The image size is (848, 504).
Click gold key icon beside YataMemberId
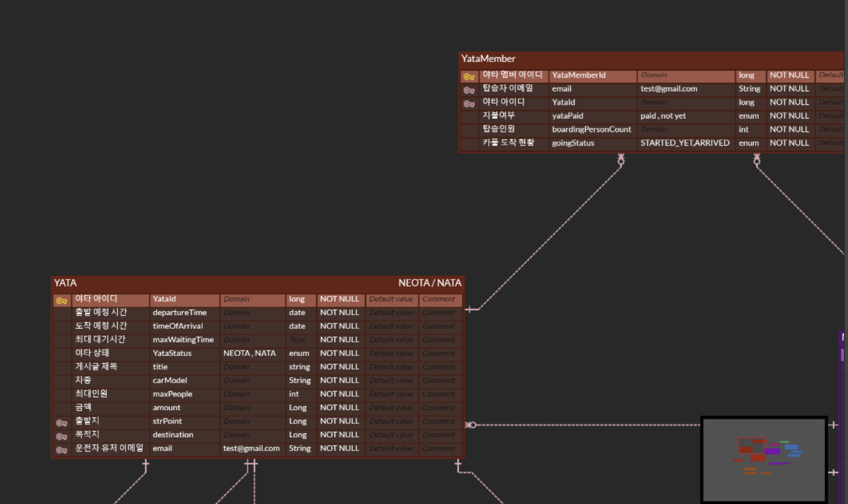point(469,76)
